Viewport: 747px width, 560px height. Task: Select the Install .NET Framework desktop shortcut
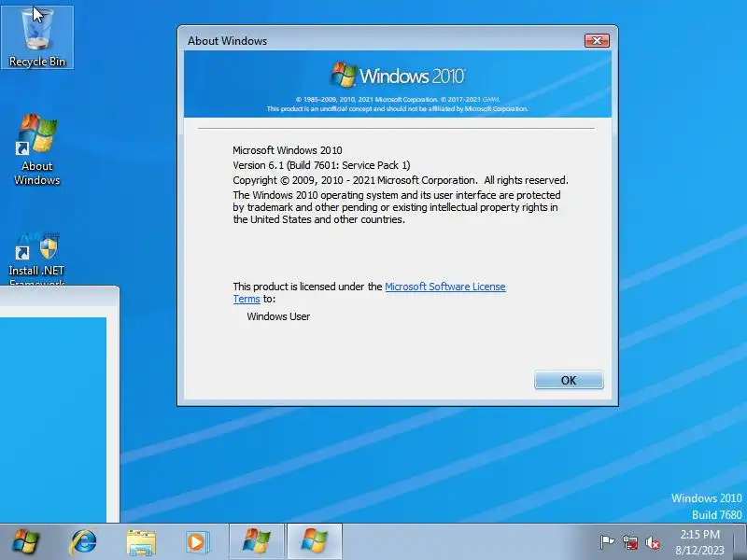[37, 259]
